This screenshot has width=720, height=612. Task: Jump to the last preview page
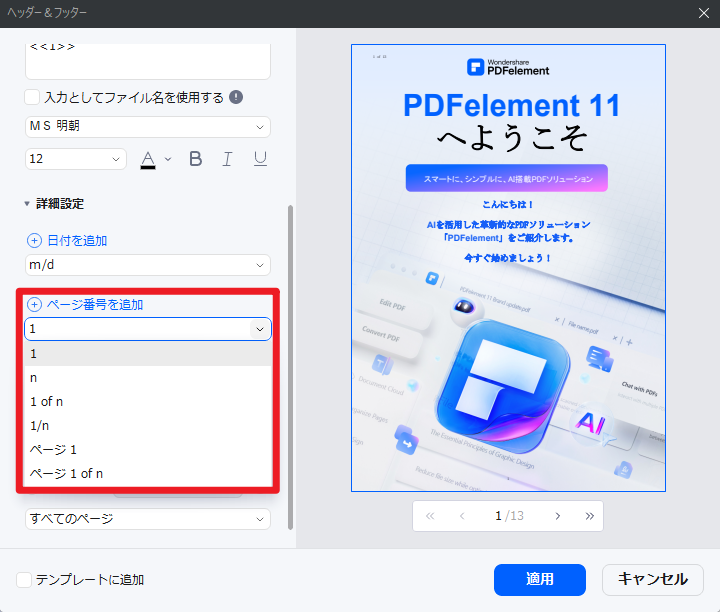pos(590,516)
